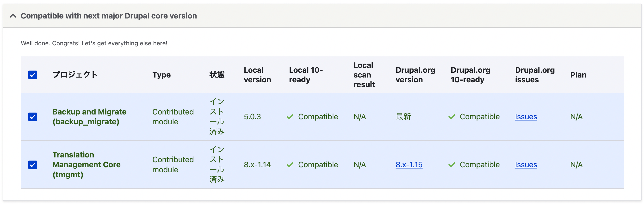Click the 最新 Drupal.org version value
The width and height of the screenshot is (644, 204).
point(403,117)
